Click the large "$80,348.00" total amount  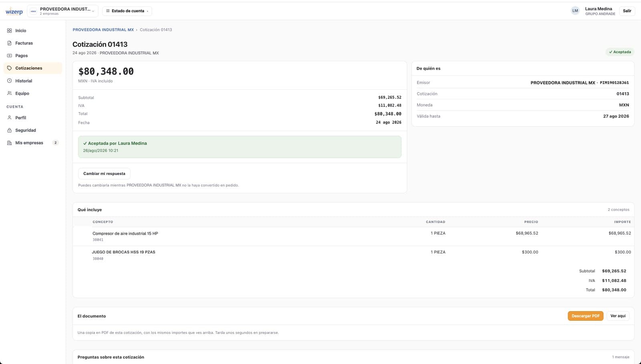[x=106, y=71]
